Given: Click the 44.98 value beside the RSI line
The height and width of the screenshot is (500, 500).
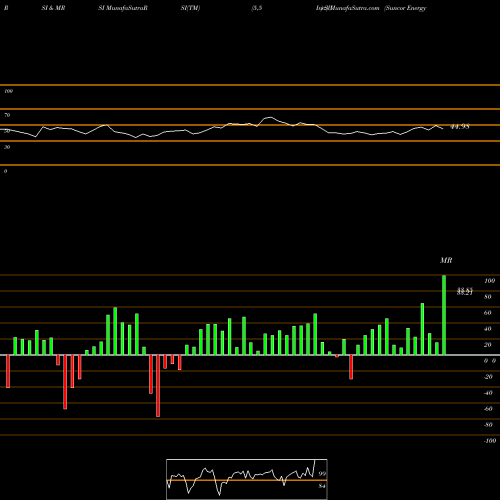Looking at the screenshot, I should pyautogui.click(x=460, y=127).
